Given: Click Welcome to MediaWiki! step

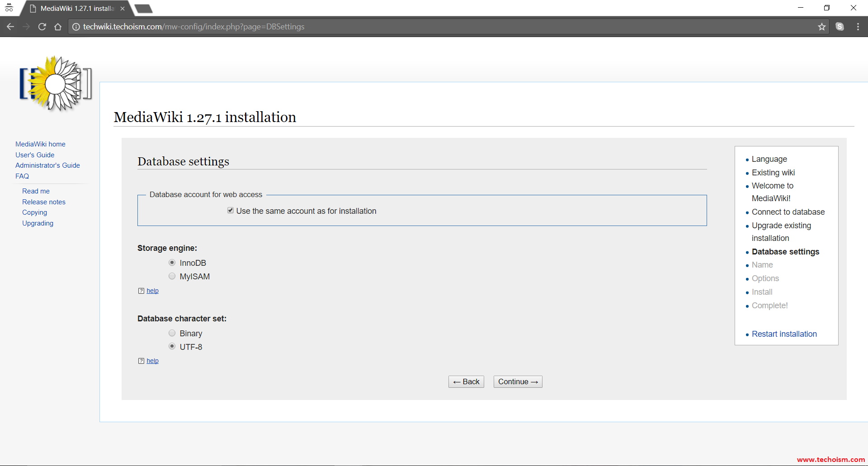Looking at the screenshot, I should click(x=773, y=192).
